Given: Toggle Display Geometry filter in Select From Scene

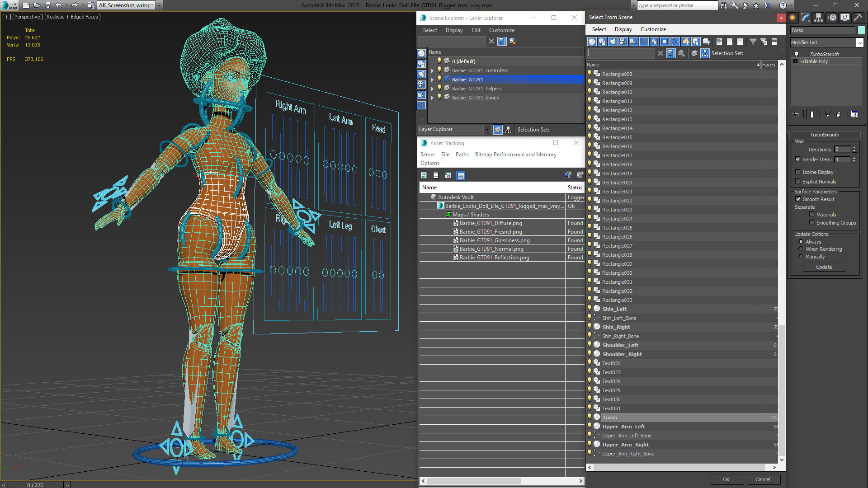Looking at the screenshot, I should click(x=592, y=42).
